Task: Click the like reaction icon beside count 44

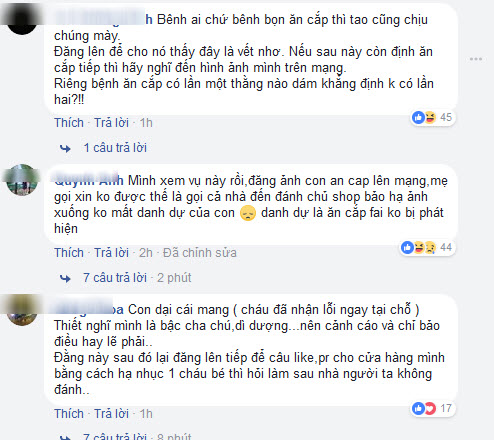Action: click(x=407, y=247)
